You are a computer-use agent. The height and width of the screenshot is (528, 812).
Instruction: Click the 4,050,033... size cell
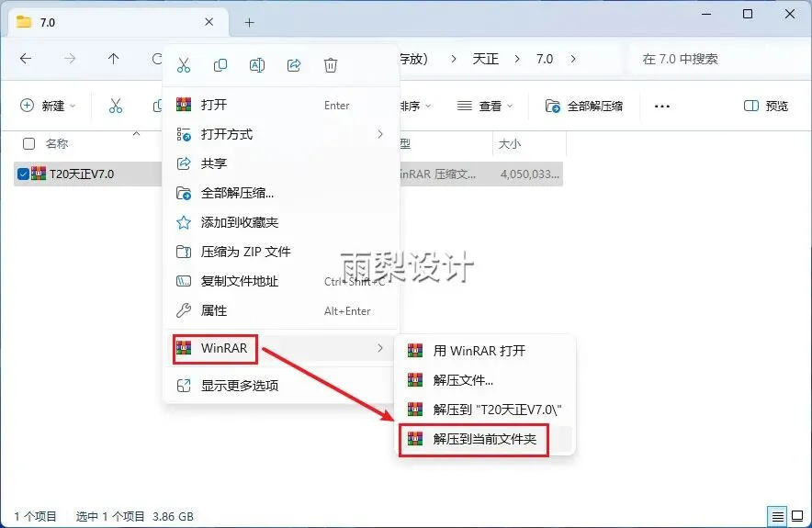point(530,174)
